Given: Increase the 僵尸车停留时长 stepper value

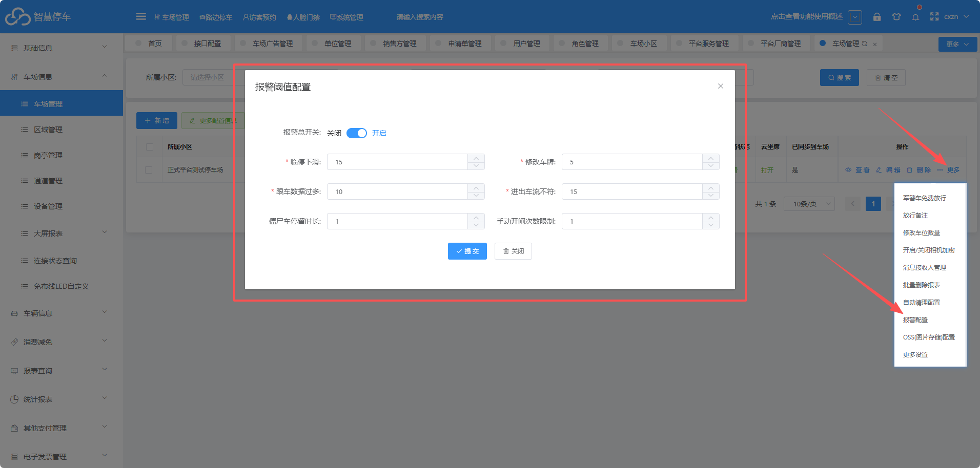Looking at the screenshot, I should (476, 218).
